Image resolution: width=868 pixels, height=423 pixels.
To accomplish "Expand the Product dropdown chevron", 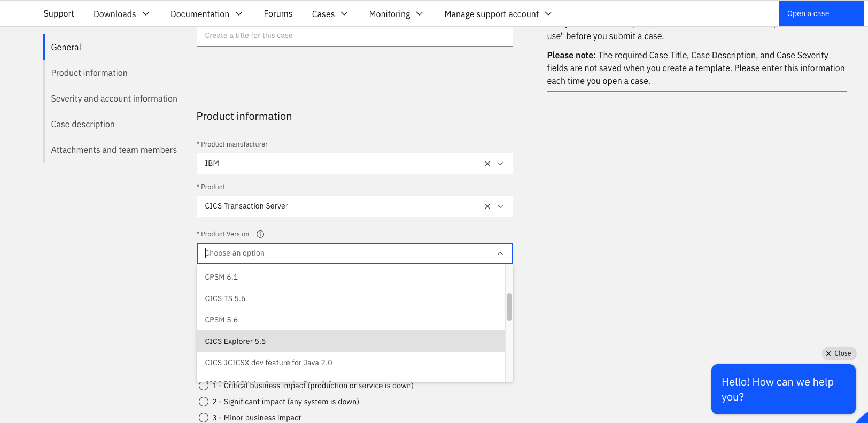I will [x=500, y=206].
